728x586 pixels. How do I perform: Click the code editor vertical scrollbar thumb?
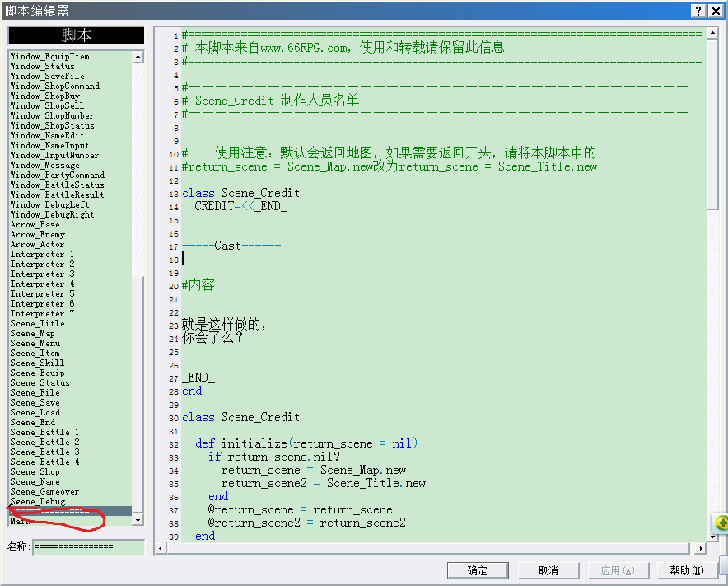point(712,124)
